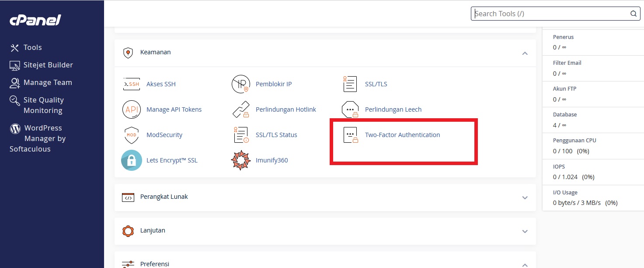This screenshot has height=268, width=644.
Task: Open Site Quality Monitoring icon
Action: [x=15, y=100]
